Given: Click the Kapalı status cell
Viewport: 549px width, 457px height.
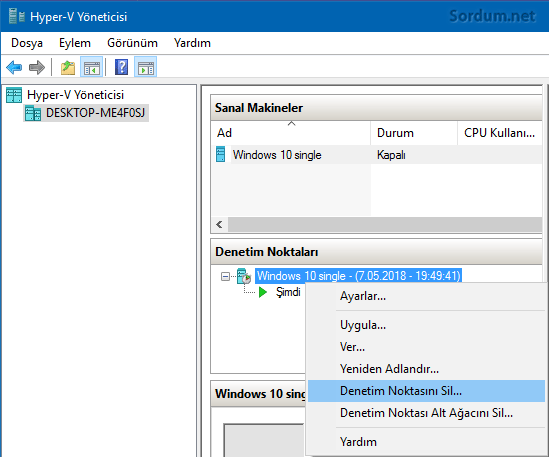Looking at the screenshot, I should 391,155.
